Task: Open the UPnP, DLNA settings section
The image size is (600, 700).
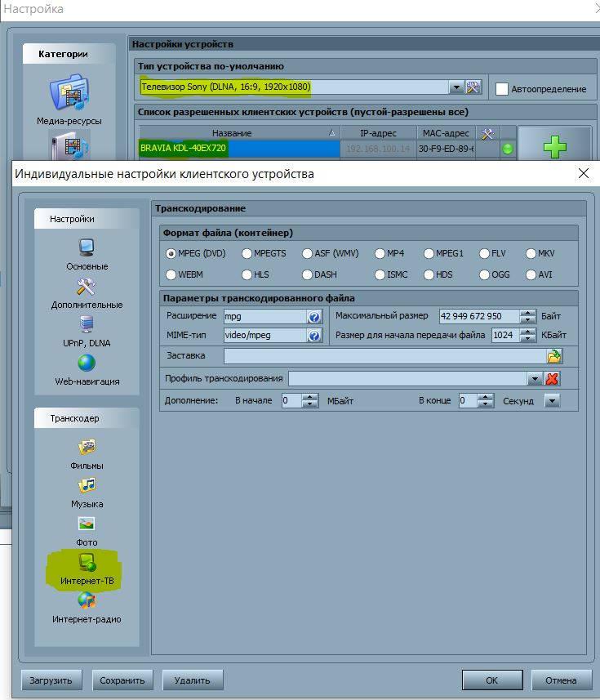Action: [87, 330]
